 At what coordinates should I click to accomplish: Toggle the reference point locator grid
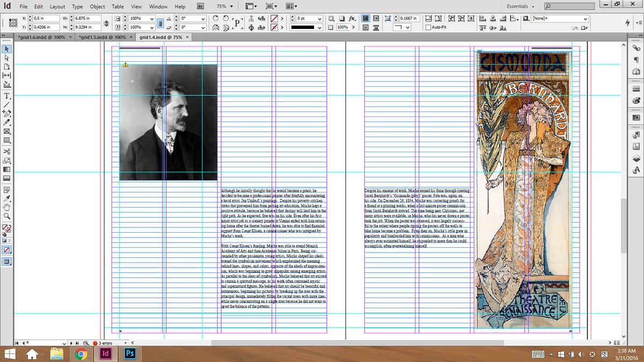click(13, 23)
